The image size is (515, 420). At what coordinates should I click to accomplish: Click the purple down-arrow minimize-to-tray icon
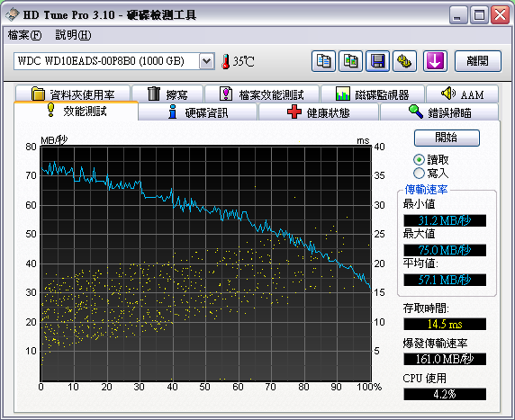(x=435, y=61)
